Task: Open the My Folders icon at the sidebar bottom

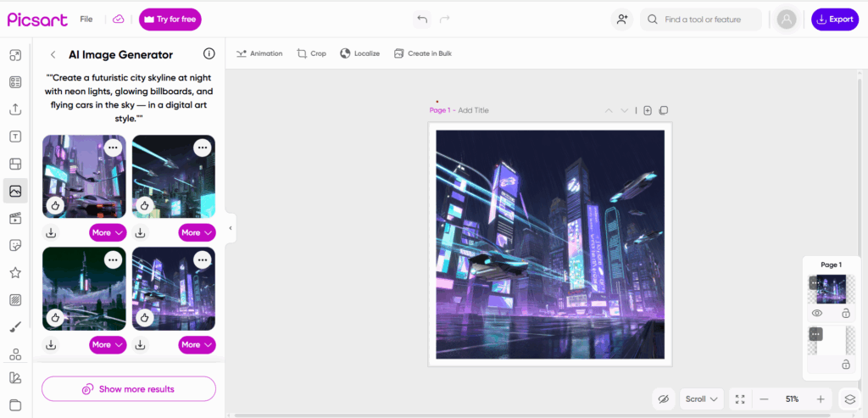Action: point(15,404)
